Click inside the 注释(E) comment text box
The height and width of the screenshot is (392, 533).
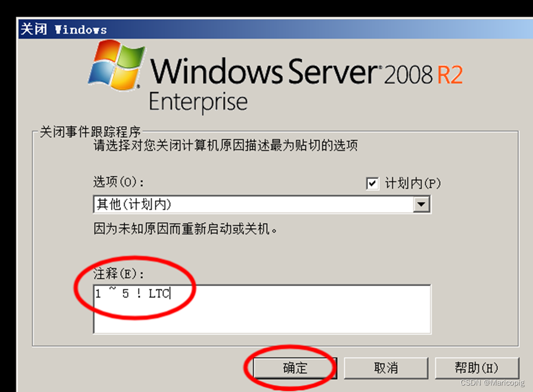point(262,309)
